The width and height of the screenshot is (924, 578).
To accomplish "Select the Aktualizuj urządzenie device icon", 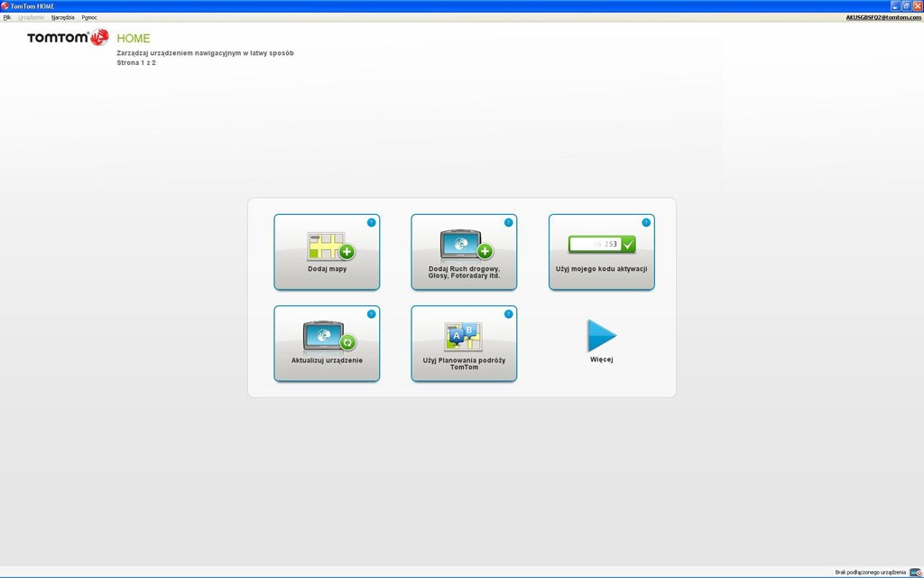I will [328, 337].
